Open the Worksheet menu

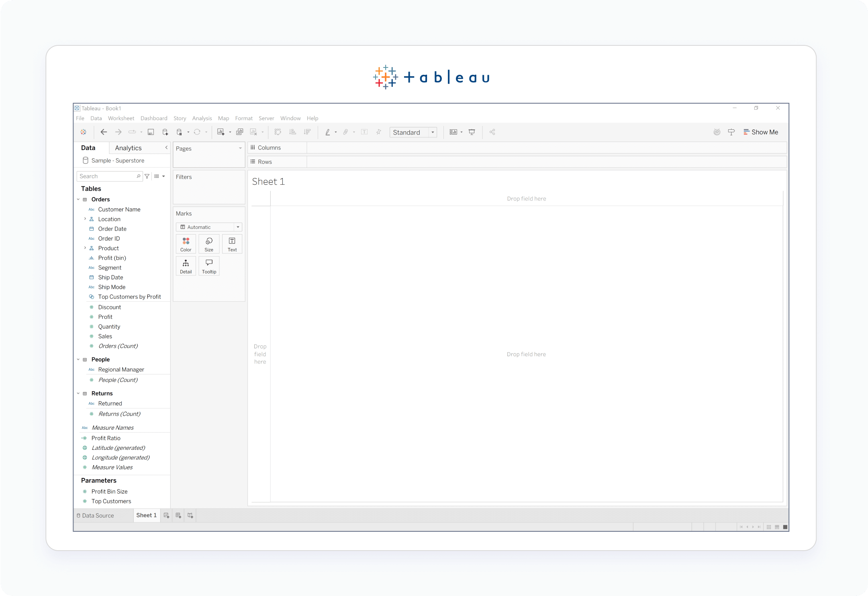pyautogui.click(x=121, y=118)
